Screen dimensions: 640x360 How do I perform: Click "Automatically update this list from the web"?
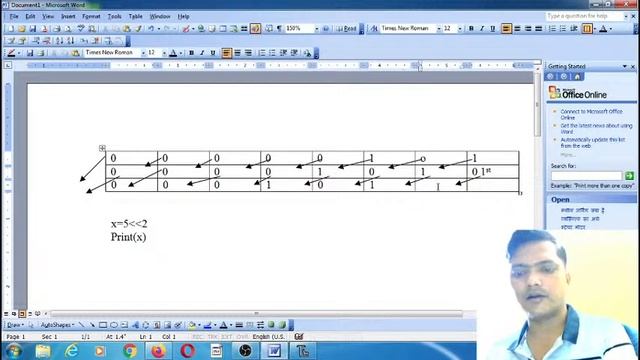592,142
